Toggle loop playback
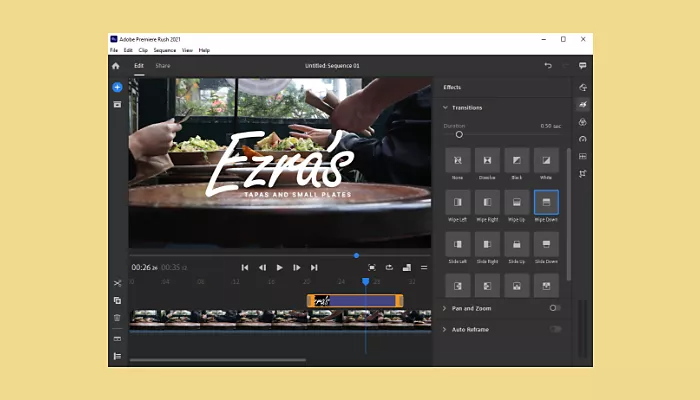Viewport: 700px width, 400px height. [x=389, y=267]
